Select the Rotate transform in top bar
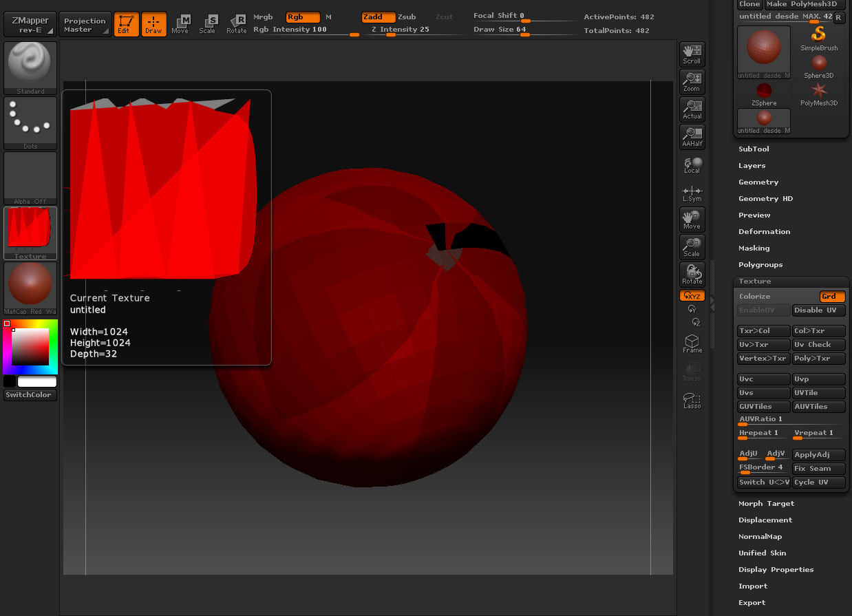 pos(237,24)
